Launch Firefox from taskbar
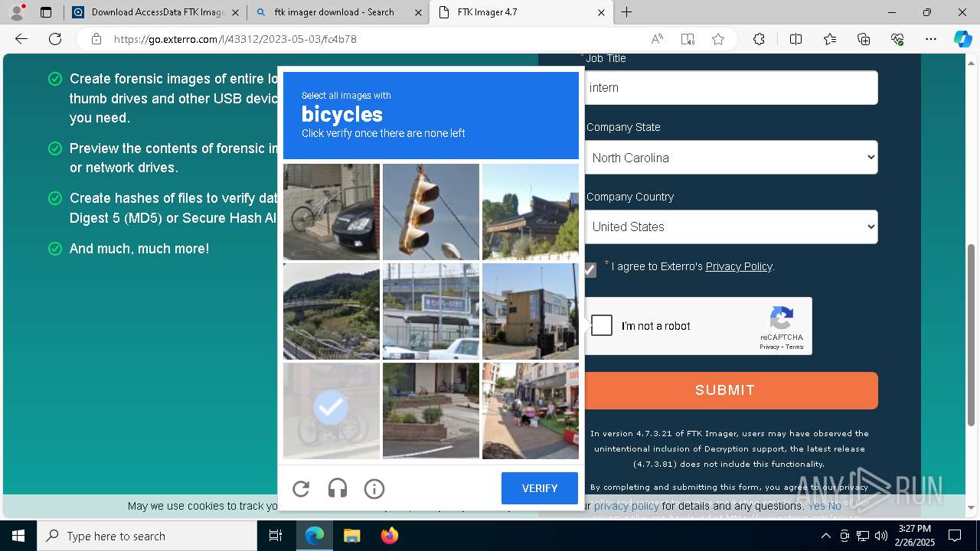 tap(389, 536)
